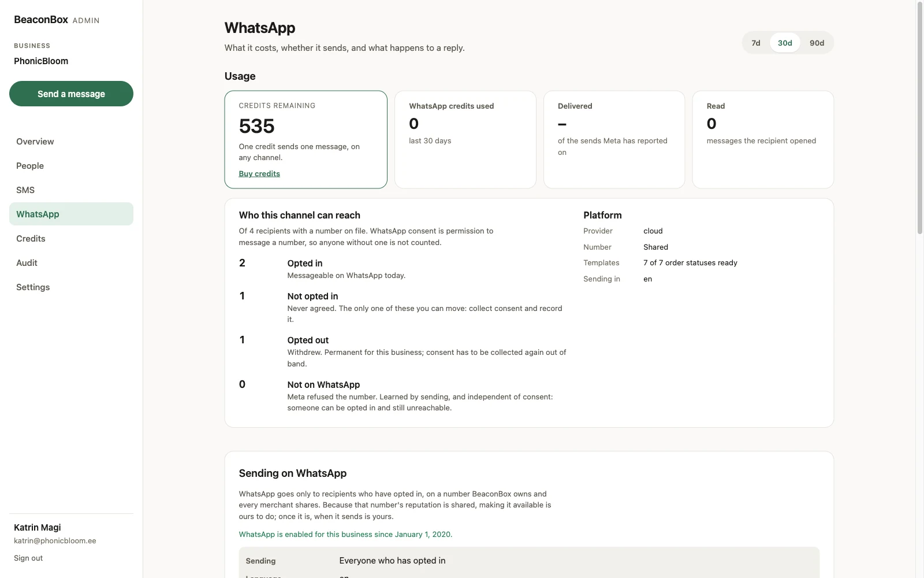Click the Not on WhatsApp row label

coord(323,384)
